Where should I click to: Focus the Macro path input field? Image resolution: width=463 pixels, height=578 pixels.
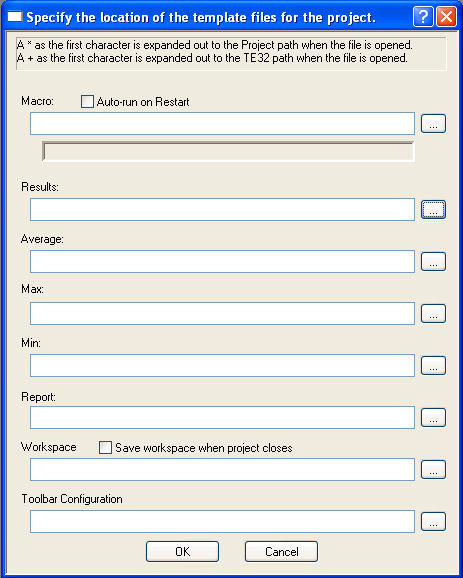(222, 123)
